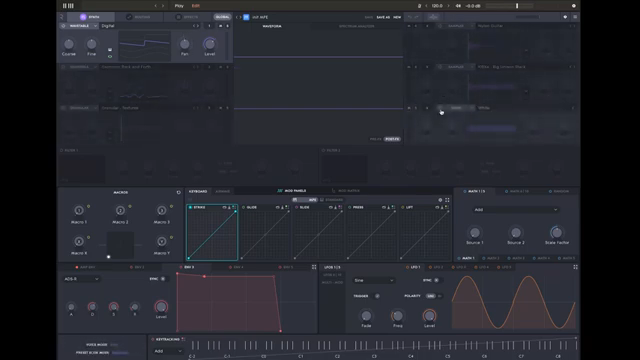Viewport: 640px width, 360px height.
Task: Click the Macro 1 knob
Action: coord(79,210)
